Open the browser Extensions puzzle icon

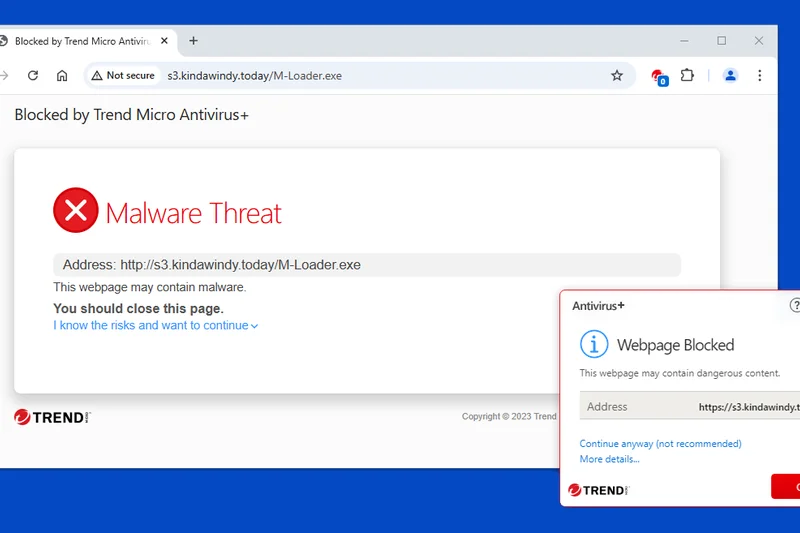pyautogui.click(x=687, y=75)
